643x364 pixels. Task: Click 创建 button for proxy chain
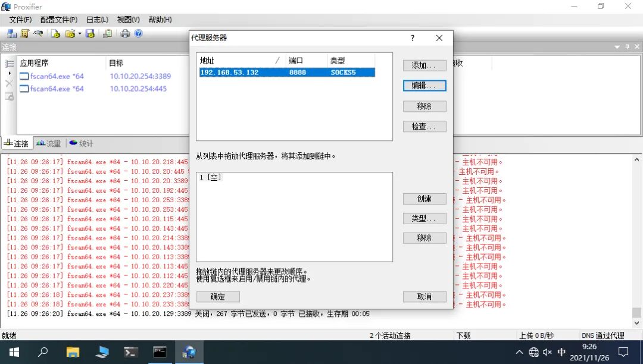424,199
